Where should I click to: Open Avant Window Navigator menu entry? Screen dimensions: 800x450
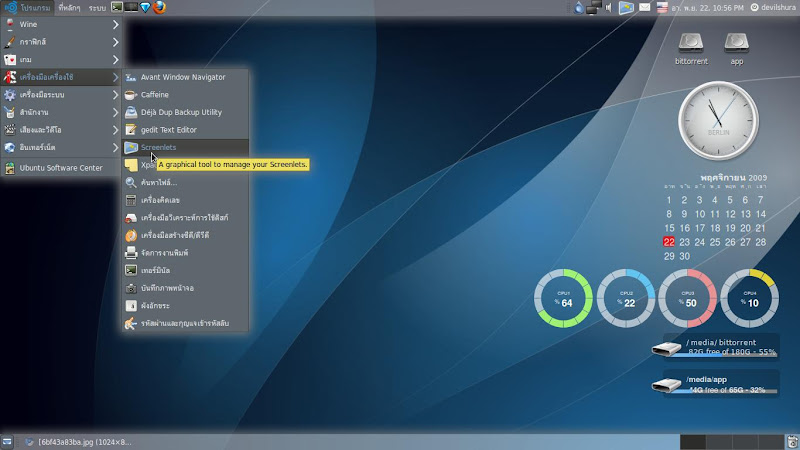(x=185, y=77)
